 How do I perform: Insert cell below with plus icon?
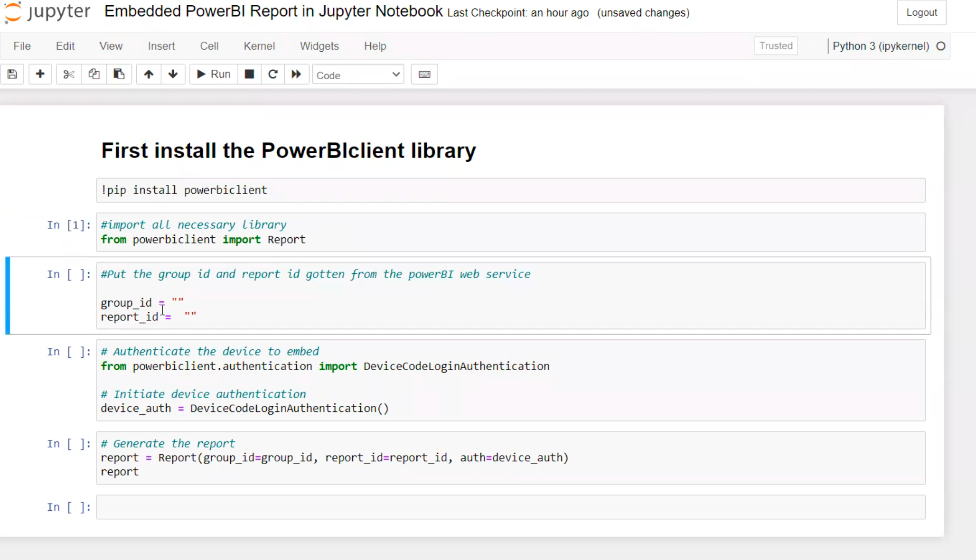pos(40,75)
